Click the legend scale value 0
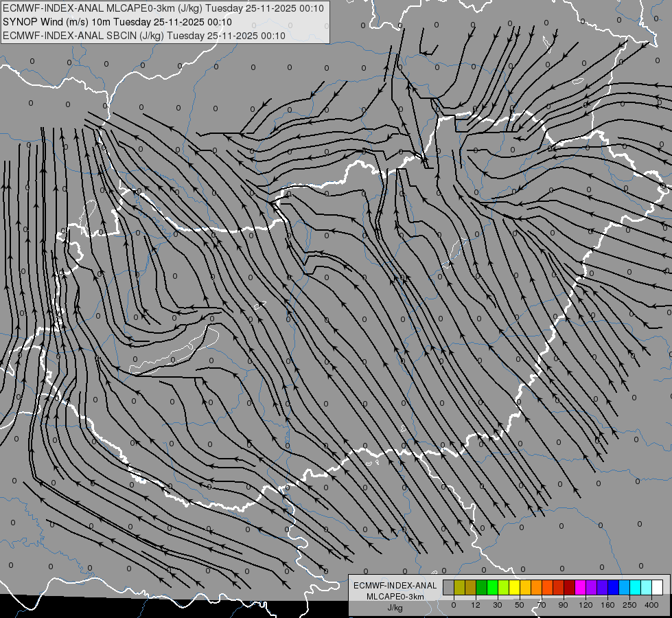 click(x=454, y=605)
